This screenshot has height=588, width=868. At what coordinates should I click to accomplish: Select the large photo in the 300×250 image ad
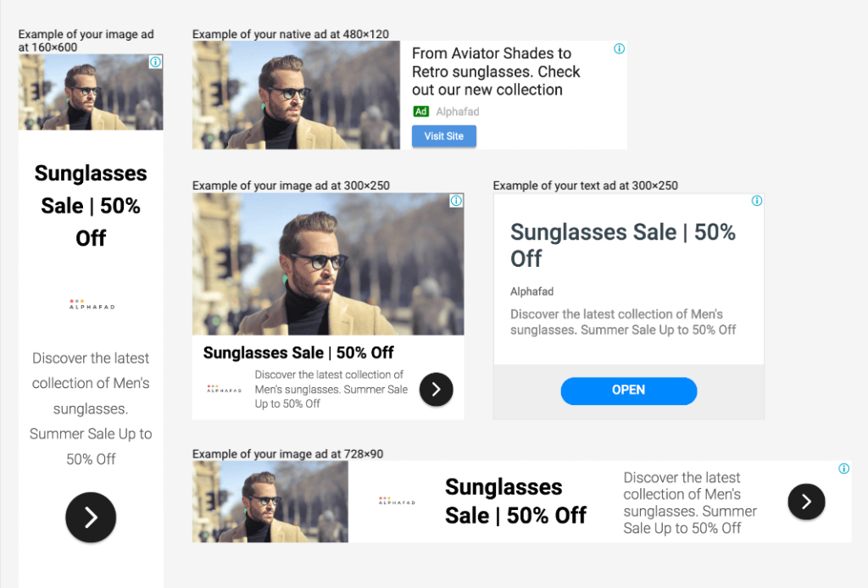(x=328, y=264)
